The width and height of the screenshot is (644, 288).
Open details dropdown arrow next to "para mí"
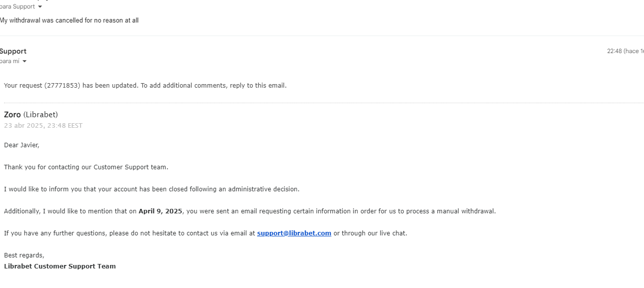pos(25,62)
